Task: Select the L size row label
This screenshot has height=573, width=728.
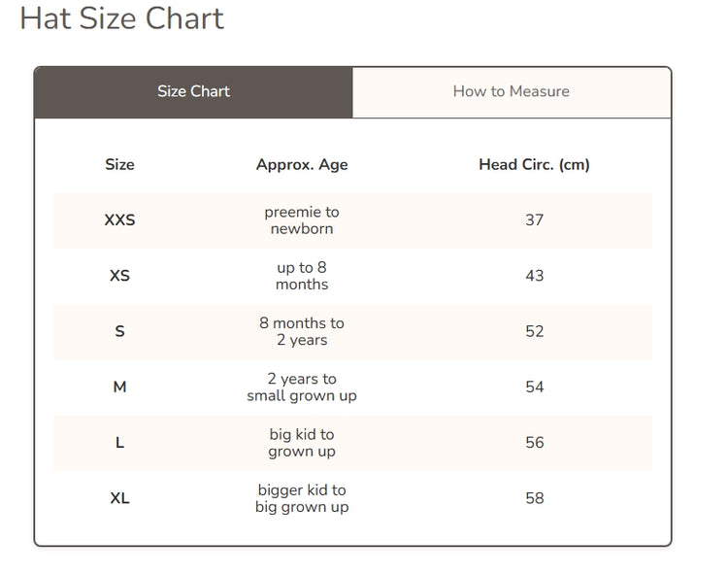Action: coord(119,443)
